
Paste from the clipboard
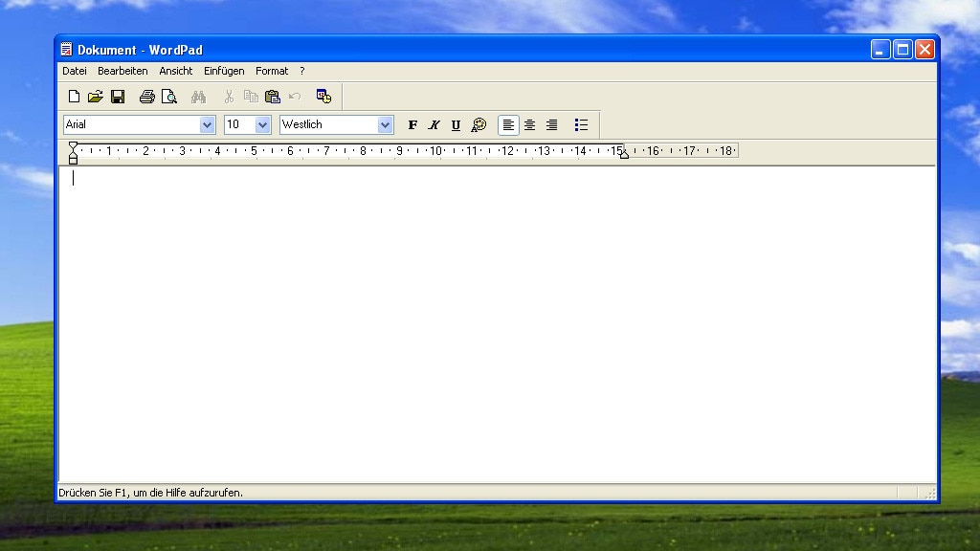tap(272, 96)
